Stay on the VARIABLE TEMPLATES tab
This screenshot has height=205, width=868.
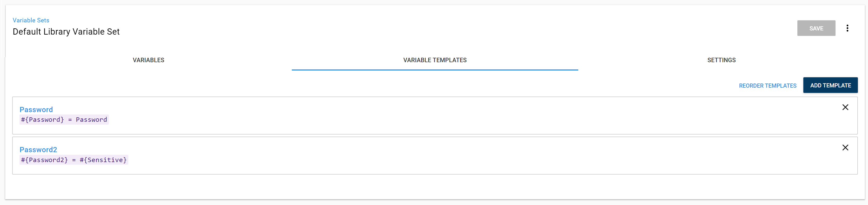pos(435,60)
